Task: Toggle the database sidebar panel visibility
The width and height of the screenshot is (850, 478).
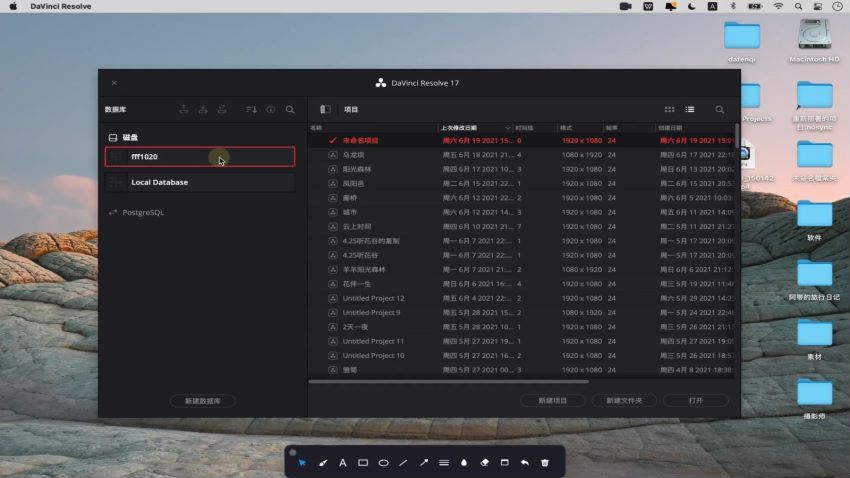Action: click(325, 110)
